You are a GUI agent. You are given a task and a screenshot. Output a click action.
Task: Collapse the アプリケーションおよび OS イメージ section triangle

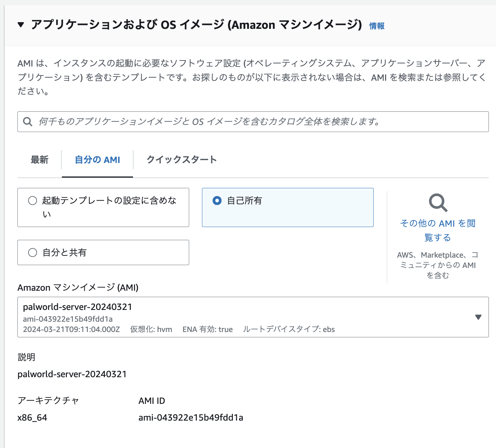[21, 25]
